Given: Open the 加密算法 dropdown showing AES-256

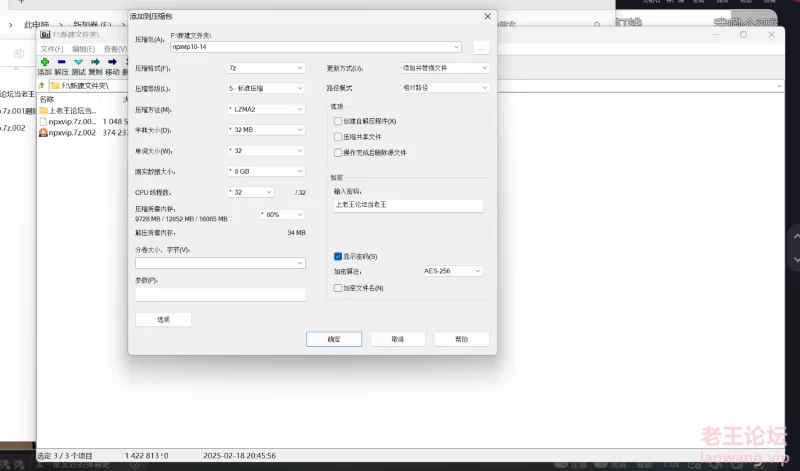Looking at the screenshot, I should pos(453,271).
